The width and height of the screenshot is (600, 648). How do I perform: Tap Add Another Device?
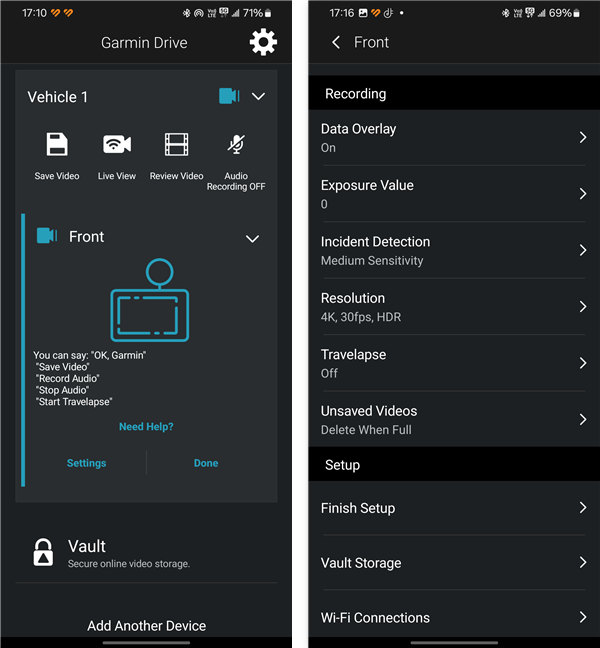(x=146, y=626)
